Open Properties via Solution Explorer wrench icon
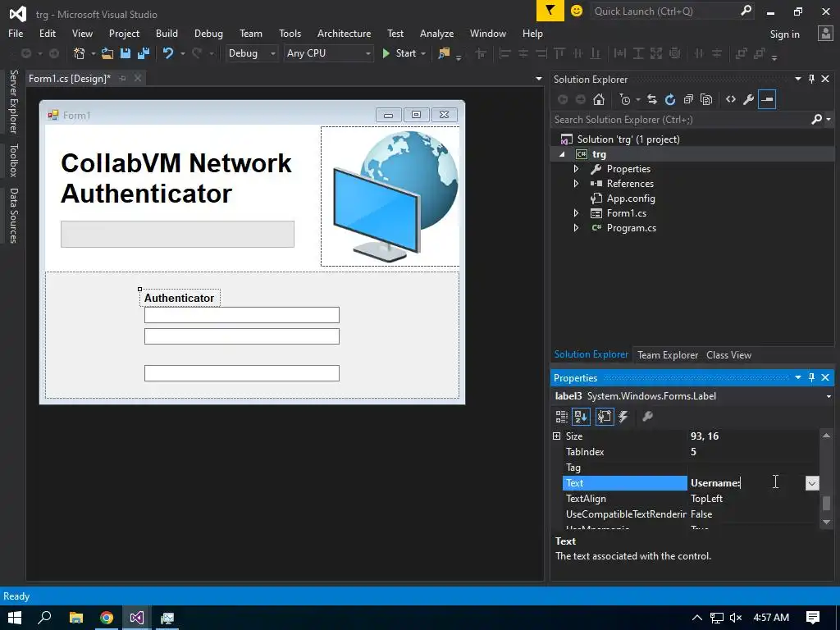 749,99
